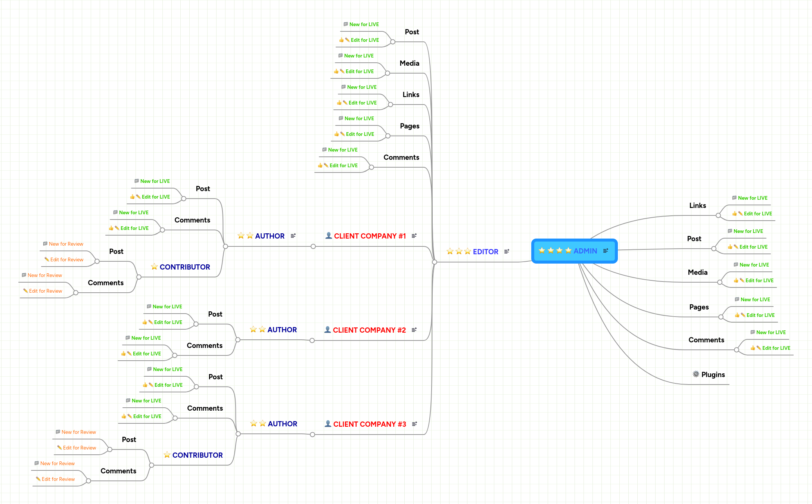Click the note icon beside CLIENT COMPANY #1
This screenshot has width=812, height=504.
[414, 236]
